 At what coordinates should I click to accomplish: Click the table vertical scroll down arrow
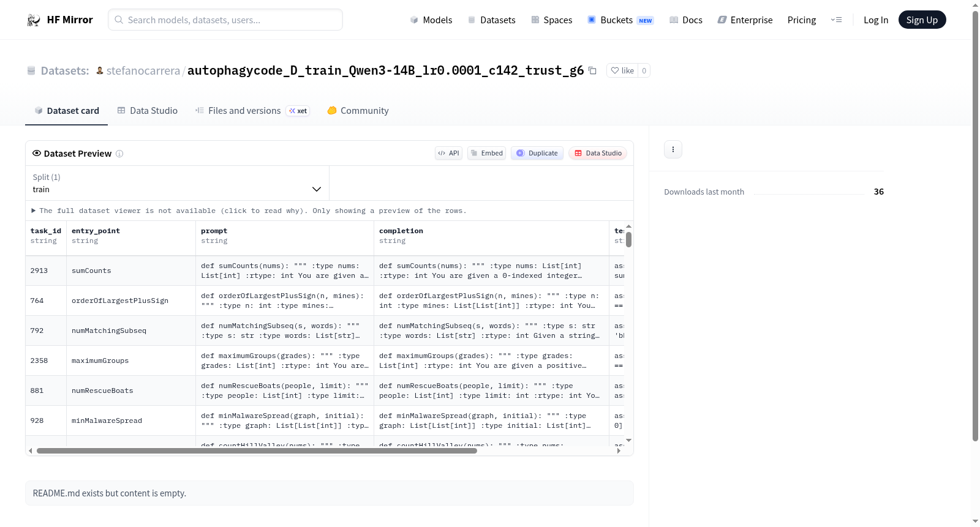point(628,440)
